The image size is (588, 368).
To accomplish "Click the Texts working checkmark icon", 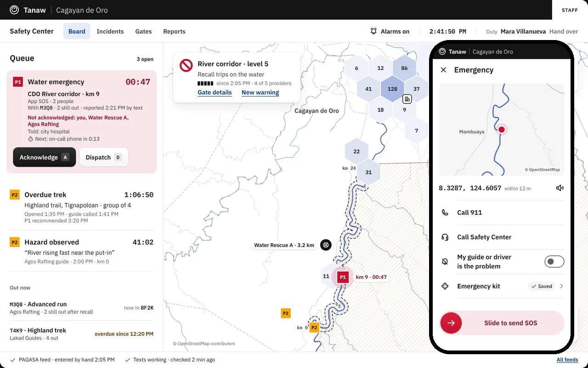I will (x=128, y=360).
